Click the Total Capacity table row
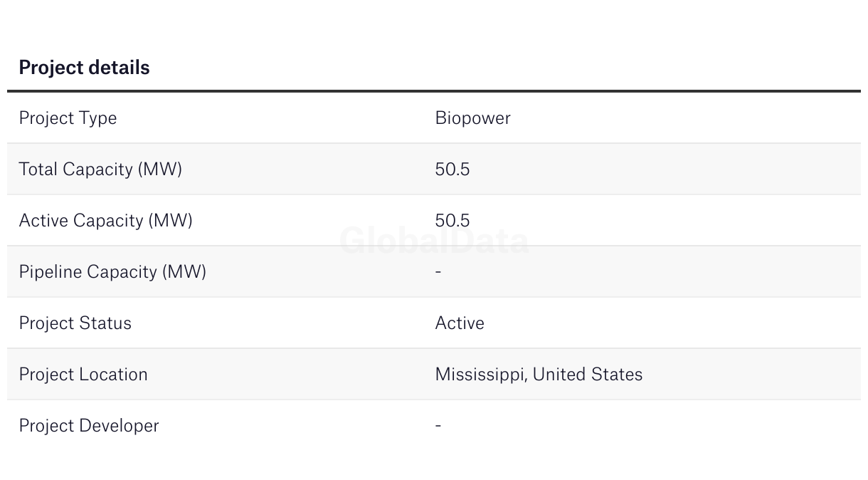868x480 pixels. click(x=434, y=169)
